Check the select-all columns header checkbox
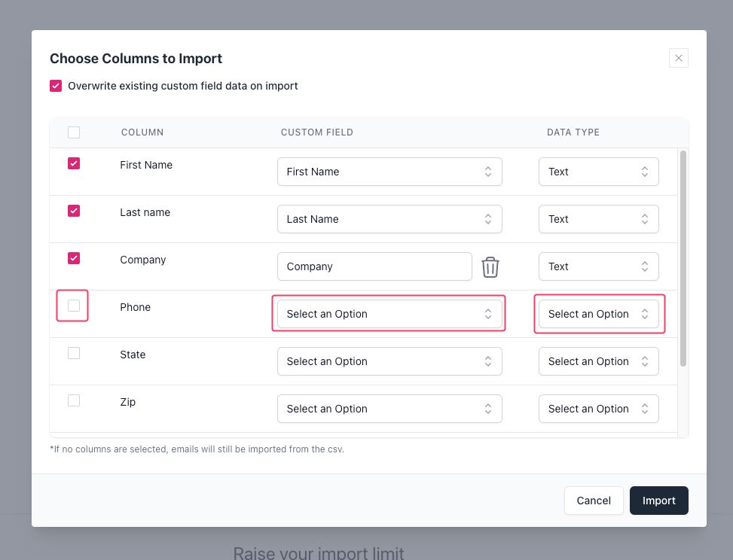The image size is (733, 560). (74, 132)
